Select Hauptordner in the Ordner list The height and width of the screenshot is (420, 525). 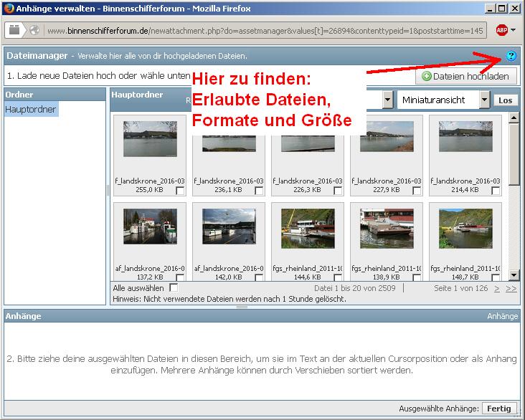(x=31, y=110)
